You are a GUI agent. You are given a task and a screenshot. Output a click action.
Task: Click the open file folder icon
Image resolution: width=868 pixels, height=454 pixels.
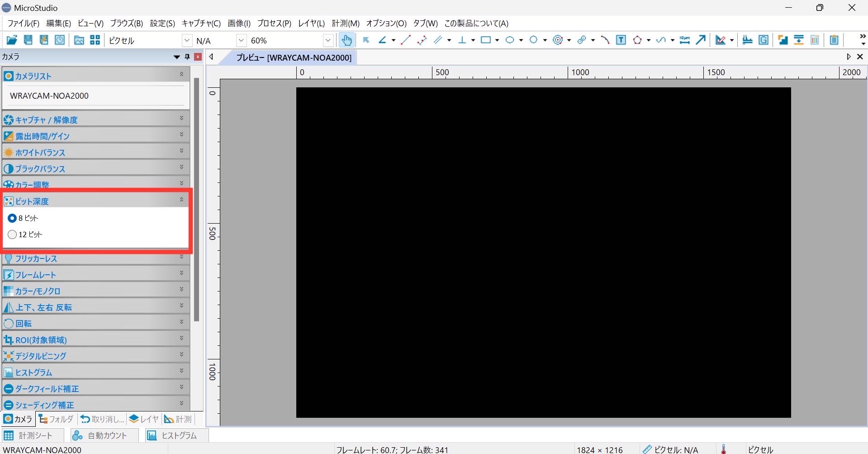(12, 40)
